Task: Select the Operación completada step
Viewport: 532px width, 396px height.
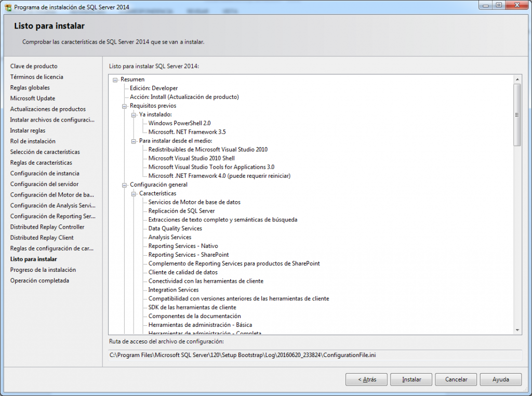Action: [x=39, y=281]
